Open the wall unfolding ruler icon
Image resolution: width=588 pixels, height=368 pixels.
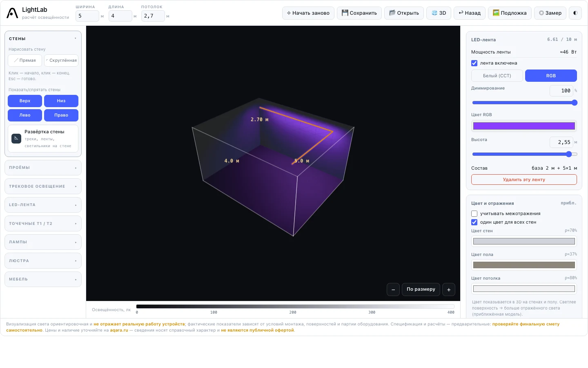pyautogui.click(x=16, y=138)
